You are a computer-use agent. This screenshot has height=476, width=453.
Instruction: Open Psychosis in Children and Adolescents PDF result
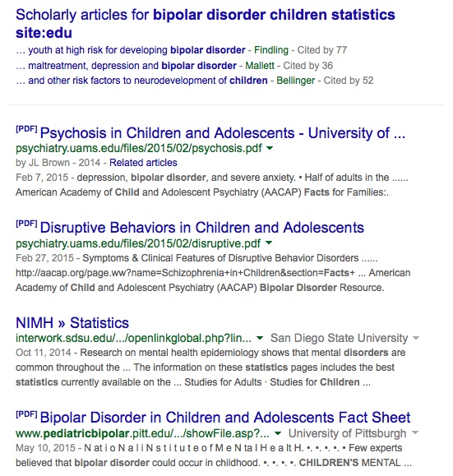[x=223, y=133]
